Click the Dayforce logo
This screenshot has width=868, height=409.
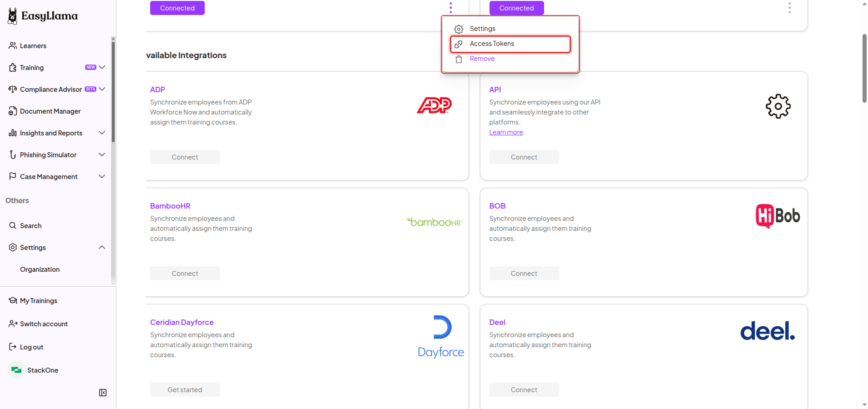coord(441,337)
